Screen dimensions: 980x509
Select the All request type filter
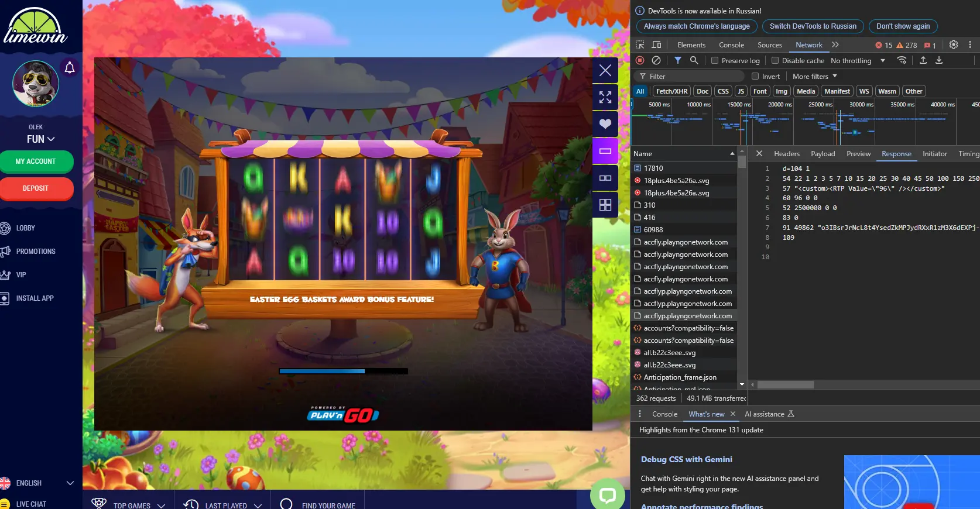[640, 91]
